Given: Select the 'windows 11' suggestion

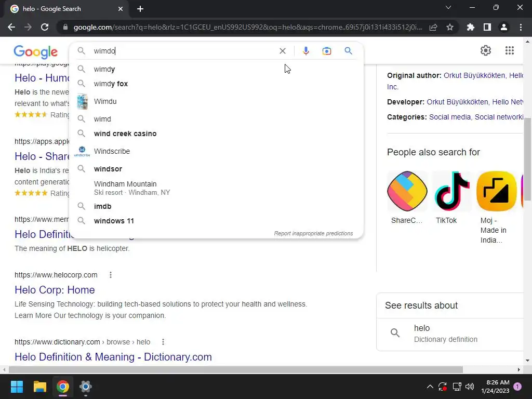Looking at the screenshot, I should click(216, 221).
